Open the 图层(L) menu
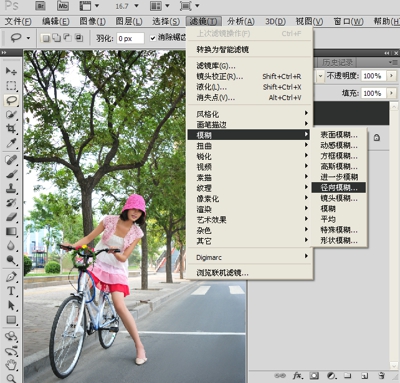 pyautogui.click(x=129, y=22)
